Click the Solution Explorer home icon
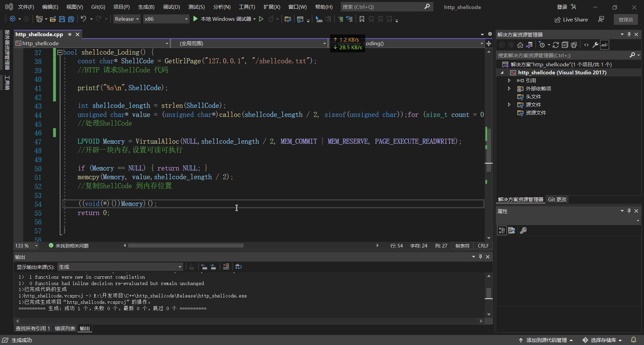644x345 pixels. coord(520,45)
